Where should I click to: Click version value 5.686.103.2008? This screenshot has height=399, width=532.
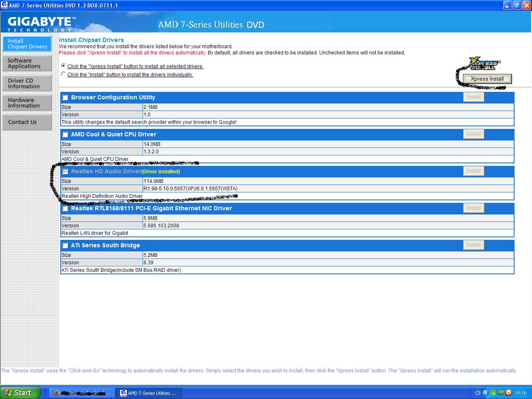[x=161, y=226]
